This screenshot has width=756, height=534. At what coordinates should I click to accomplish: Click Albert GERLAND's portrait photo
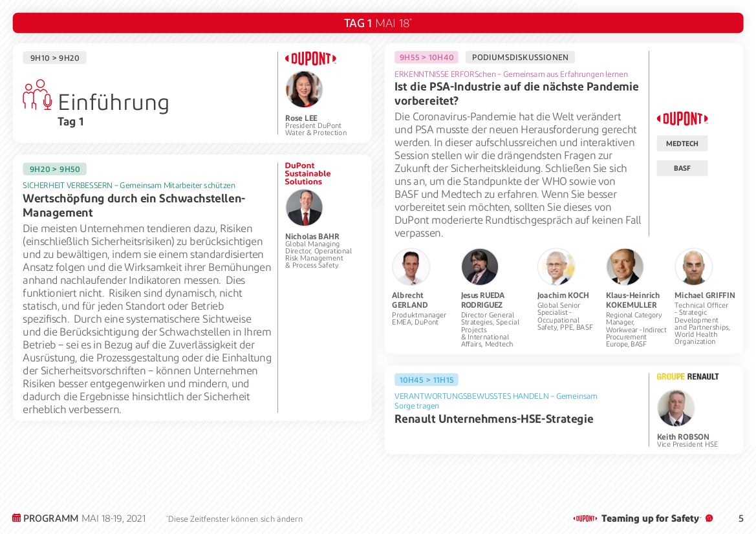[411, 267]
